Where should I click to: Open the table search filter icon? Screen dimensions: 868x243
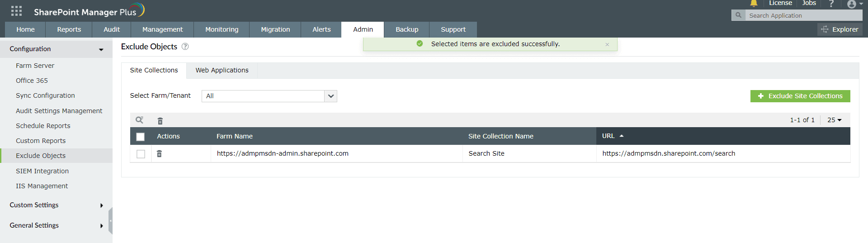pos(140,120)
